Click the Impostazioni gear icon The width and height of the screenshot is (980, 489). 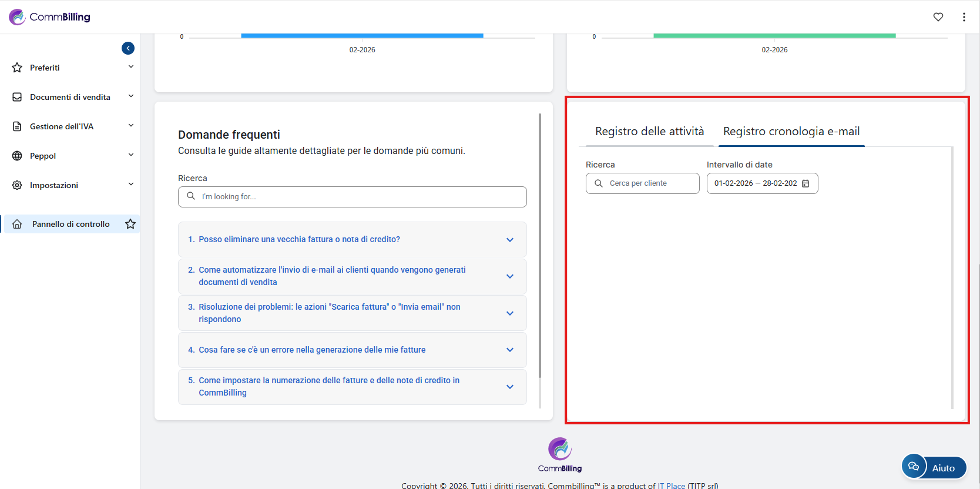pyautogui.click(x=17, y=185)
